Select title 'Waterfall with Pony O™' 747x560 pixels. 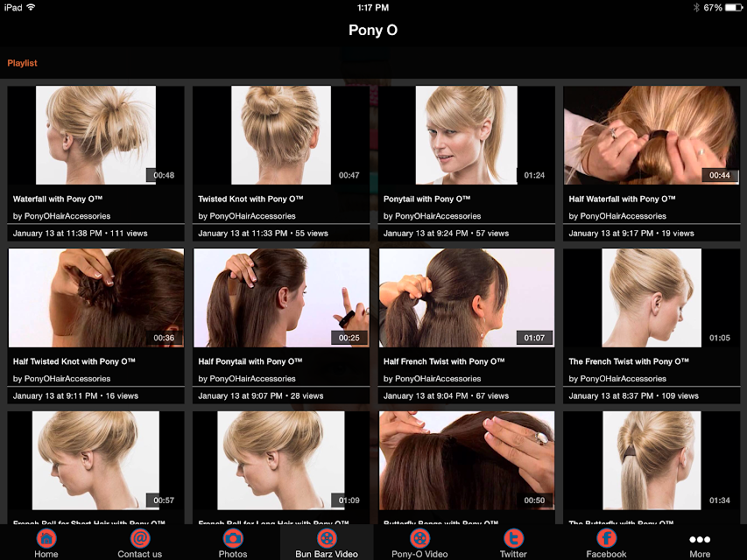point(58,199)
